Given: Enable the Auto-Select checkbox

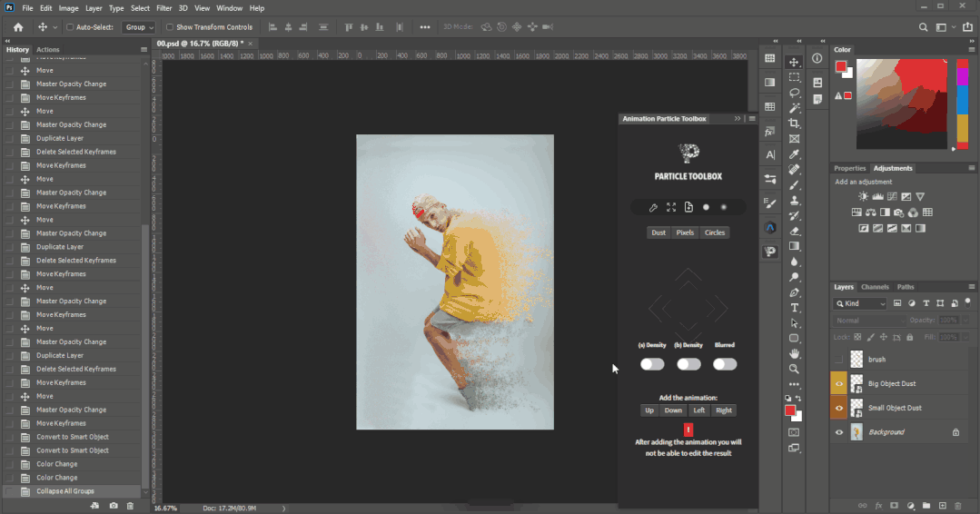Looking at the screenshot, I should click(69, 27).
